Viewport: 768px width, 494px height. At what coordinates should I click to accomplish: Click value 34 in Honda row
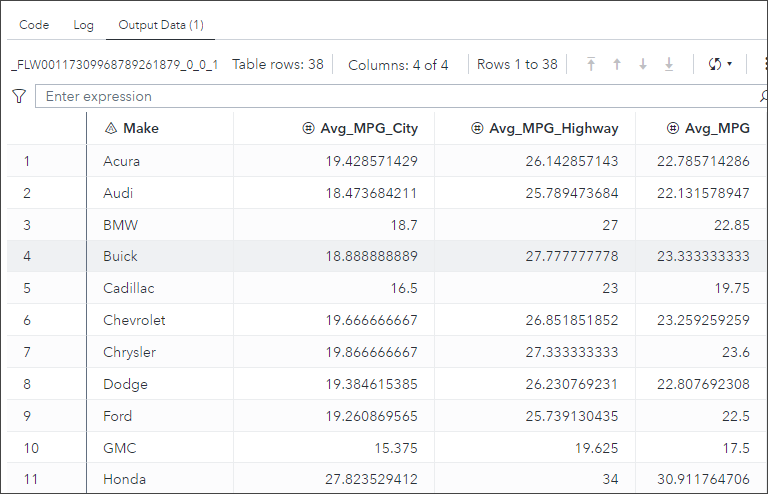[x=610, y=479]
